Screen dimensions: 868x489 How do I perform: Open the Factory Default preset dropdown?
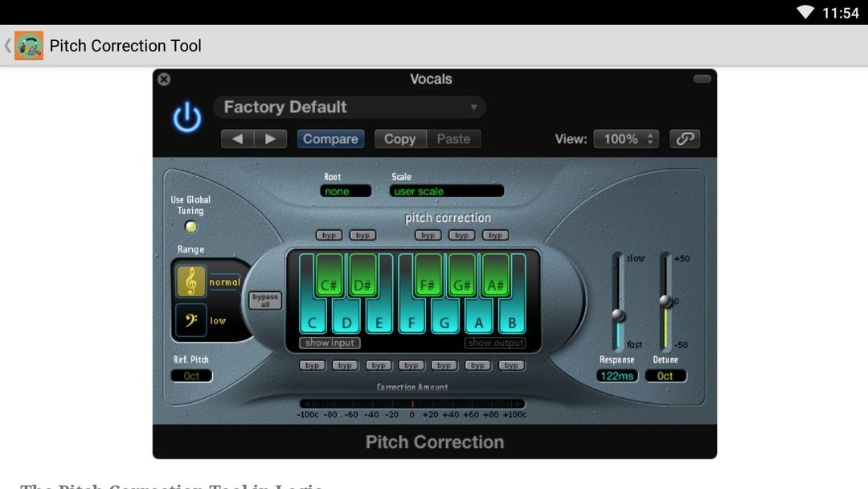(x=350, y=107)
